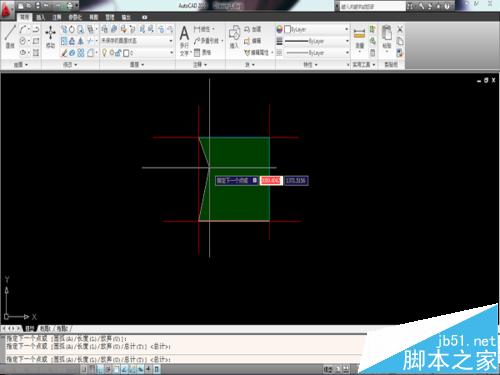Click the white ByLayer color swatch

point(287,29)
